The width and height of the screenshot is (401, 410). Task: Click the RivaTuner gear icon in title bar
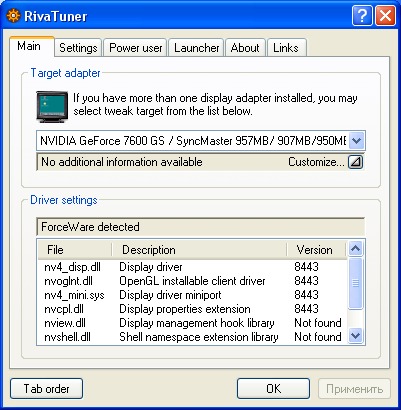[13, 16]
